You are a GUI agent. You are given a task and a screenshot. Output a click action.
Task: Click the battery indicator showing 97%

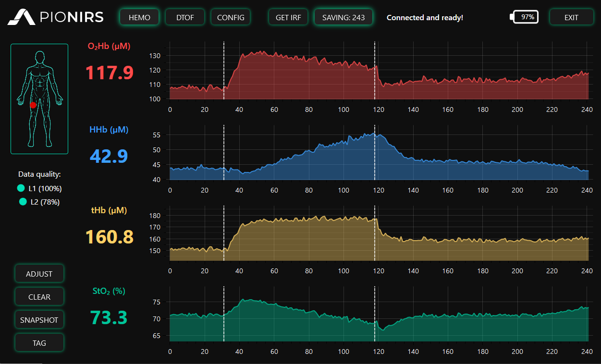click(x=524, y=17)
